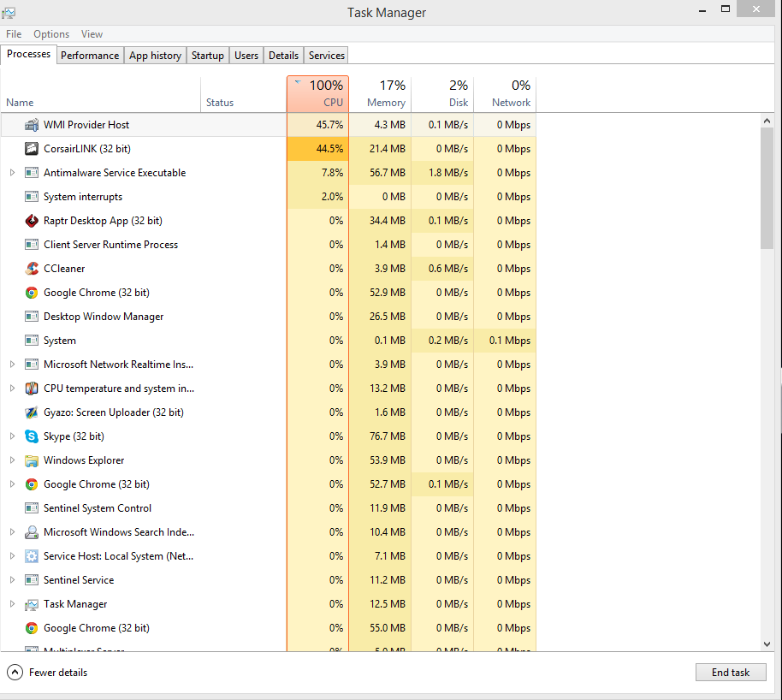
Task: Switch to the Users tab
Action: pos(246,56)
